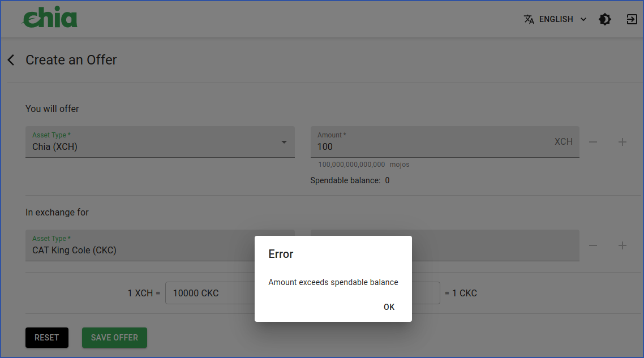Screen dimensions: 644x358
Task: Toggle dark/light theme icon
Action: pyautogui.click(x=604, y=19)
